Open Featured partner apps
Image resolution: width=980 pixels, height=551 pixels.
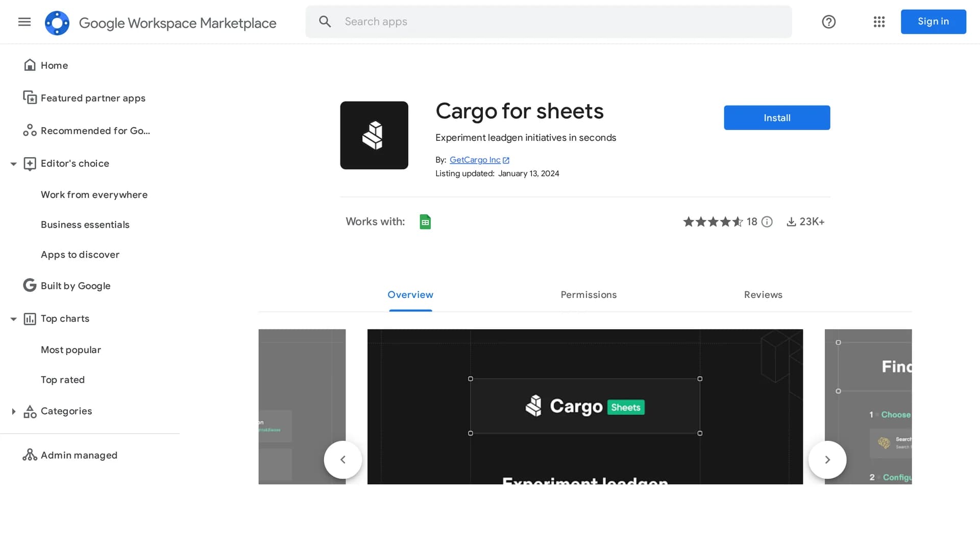tap(93, 98)
